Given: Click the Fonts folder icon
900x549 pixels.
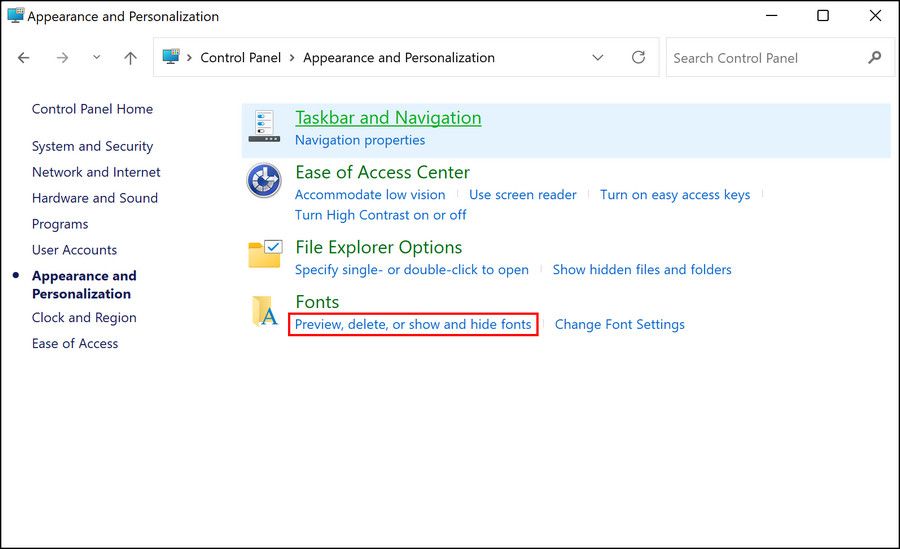Looking at the screenshot, I should (x=265, y=311).
